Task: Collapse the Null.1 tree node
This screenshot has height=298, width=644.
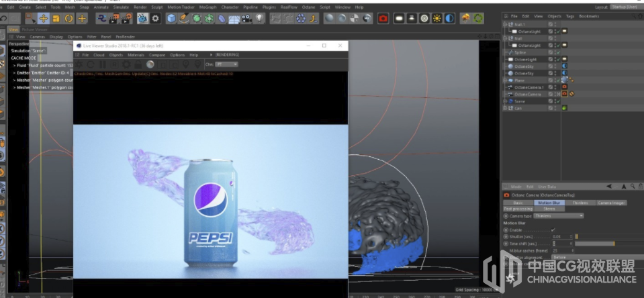Action: (x=505, y=25)
